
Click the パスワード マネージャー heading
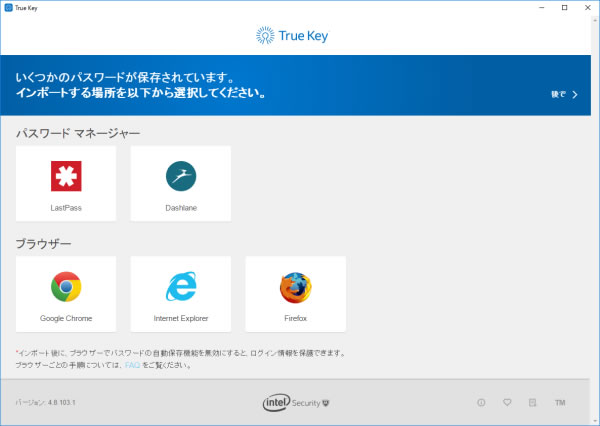coord(78,133)
